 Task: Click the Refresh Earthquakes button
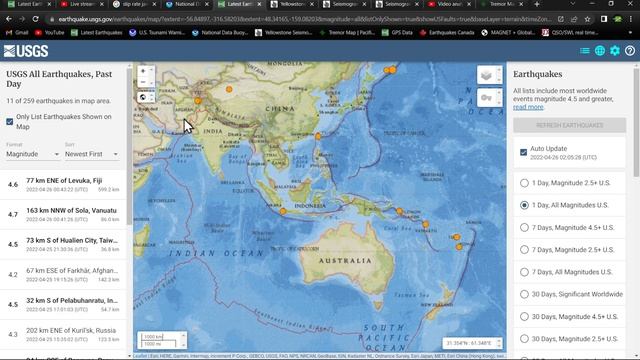coord(569,125)
